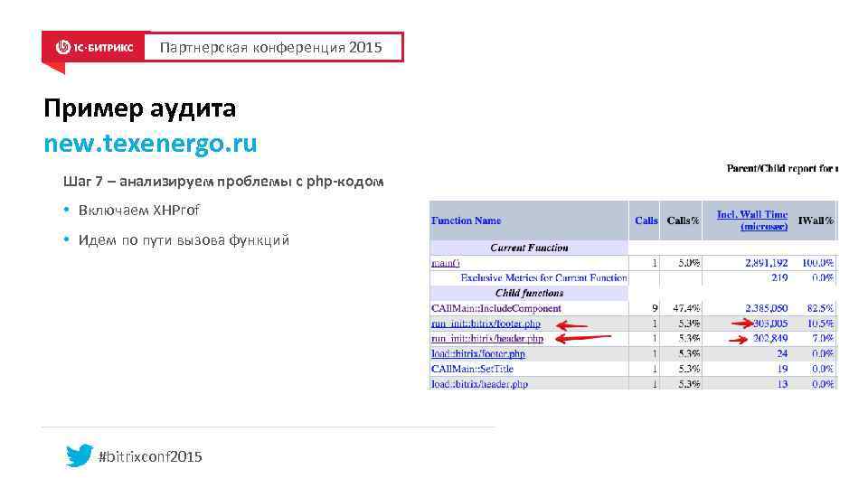Click the Current Function section header
This screenshot has height=488, width=868.
click(529, 248)
